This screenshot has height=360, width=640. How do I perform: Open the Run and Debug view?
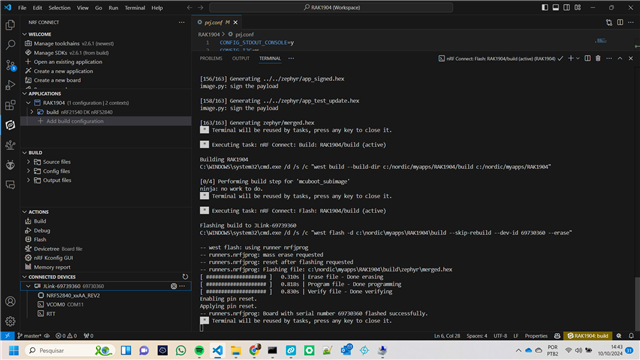tap(10, 85)
